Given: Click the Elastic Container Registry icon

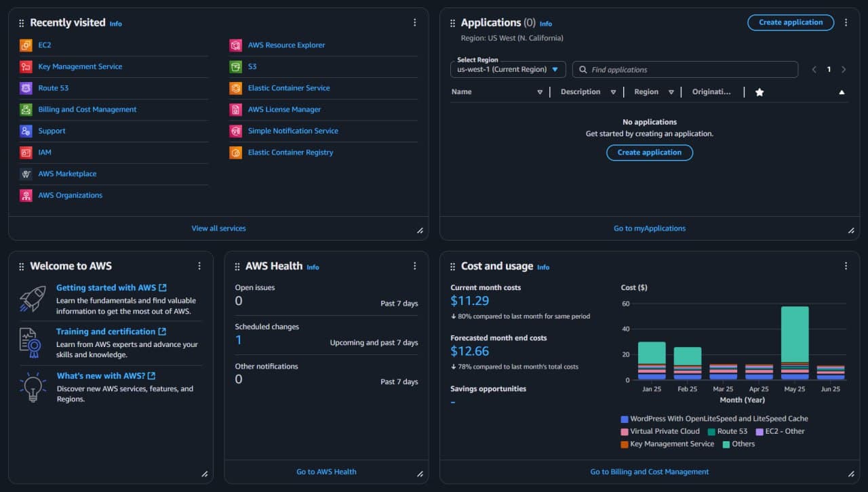Looking at the screenshot, I should coord(235,152).
